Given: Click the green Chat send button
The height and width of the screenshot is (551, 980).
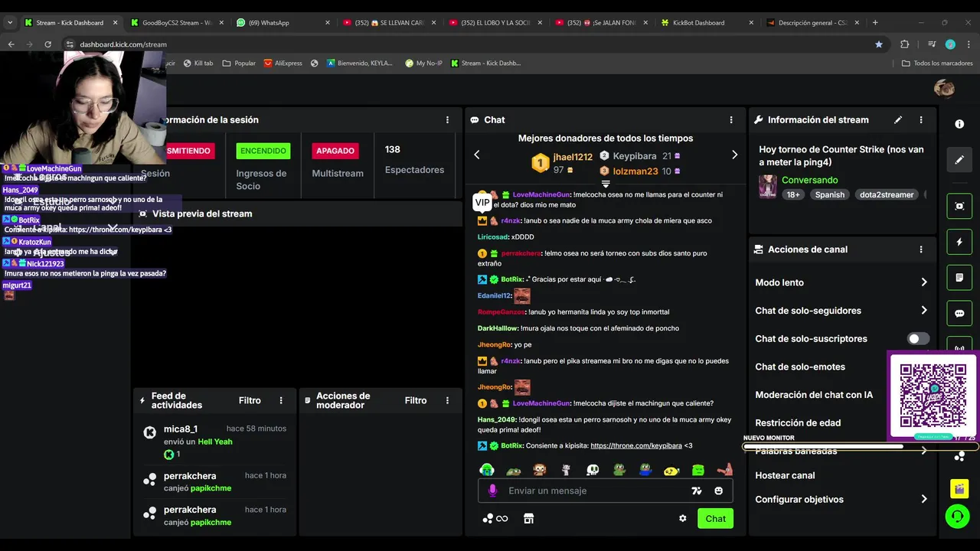Looking at the screenshot, I should click(x=715, y=518).
